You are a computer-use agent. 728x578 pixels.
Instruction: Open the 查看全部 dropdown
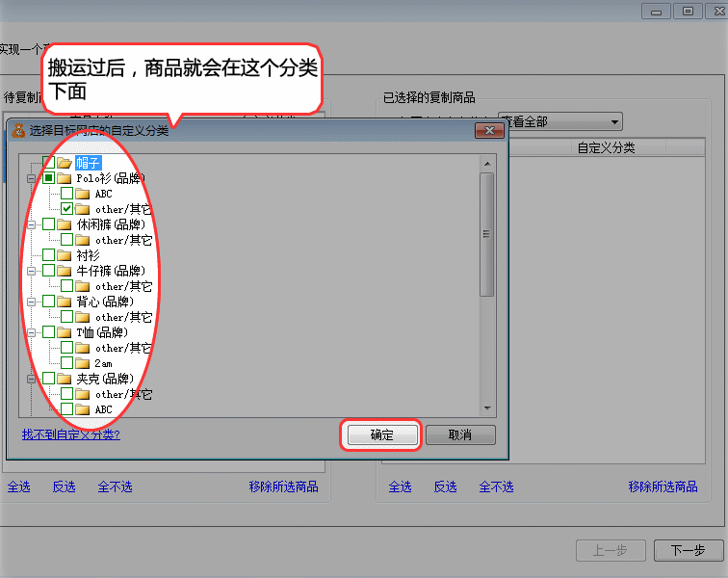(559, 121)
